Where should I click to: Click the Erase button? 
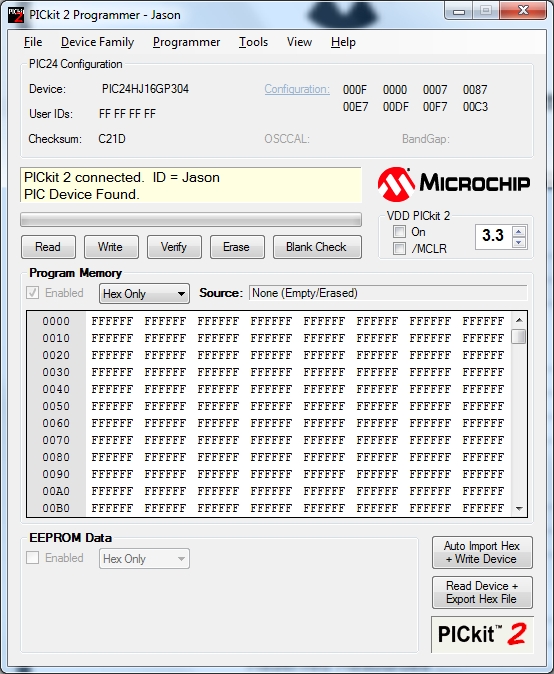pyautogui.click(x=237, y=247)
